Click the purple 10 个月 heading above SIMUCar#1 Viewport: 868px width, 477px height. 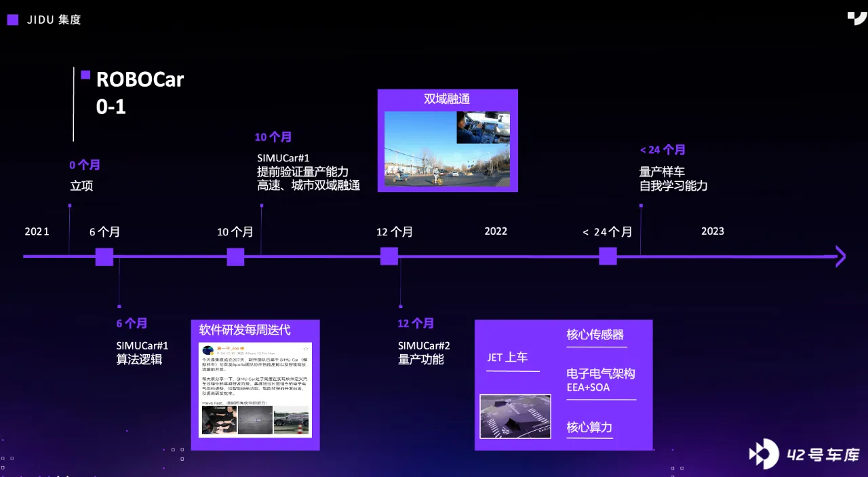tap(273, 137)
